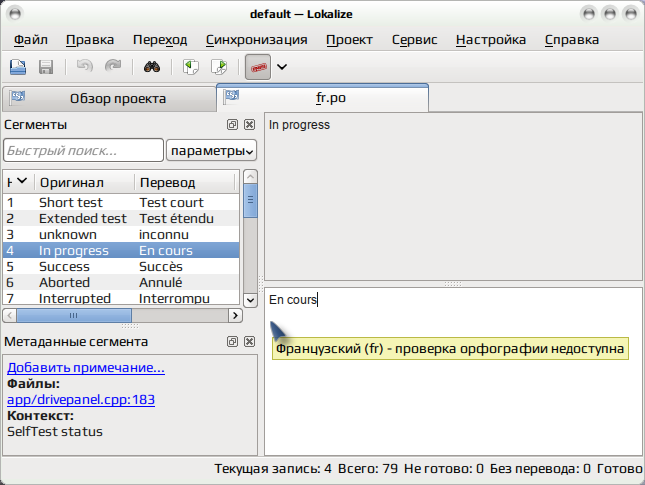
Task: Select the Aborted segment row
Action: tap(121, 283)
